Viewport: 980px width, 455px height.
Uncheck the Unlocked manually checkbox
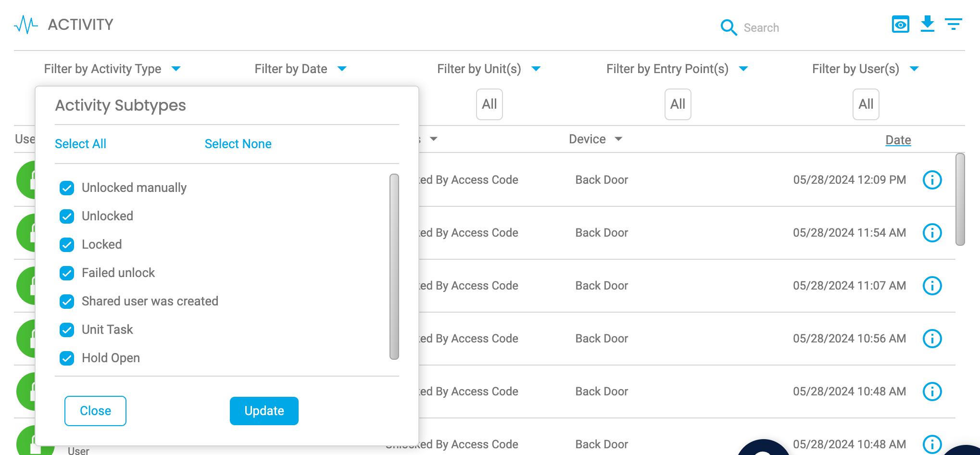click(67, 188)
